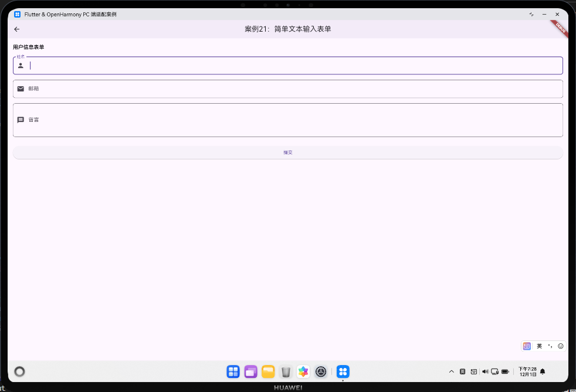Toggle input language on the 英 indicator

point(539,346)
